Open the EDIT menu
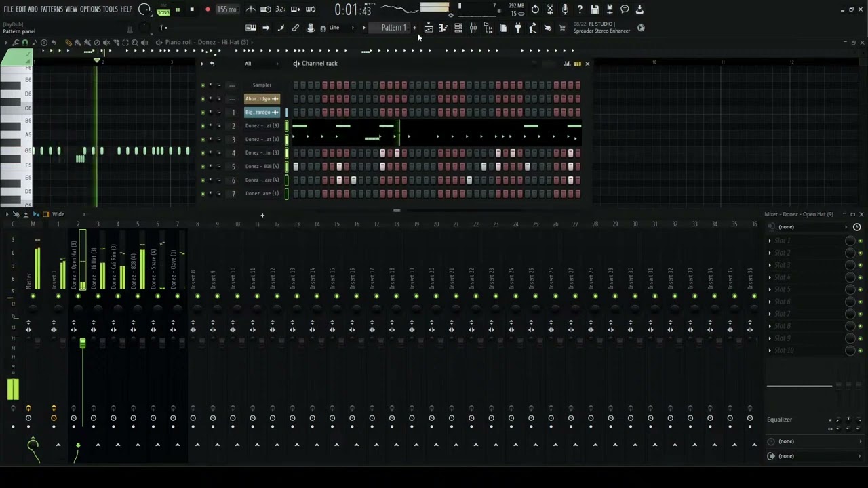 click(x=21, y=9)
